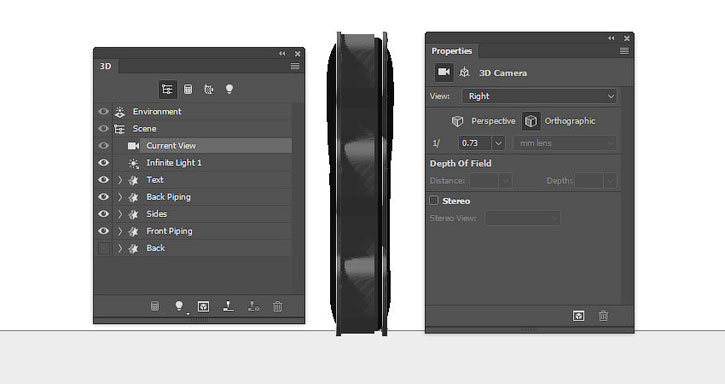The width and height of the screenshot is (725, 384).
Task: Click the Depth Of Field Distance field
Action: 484,181
